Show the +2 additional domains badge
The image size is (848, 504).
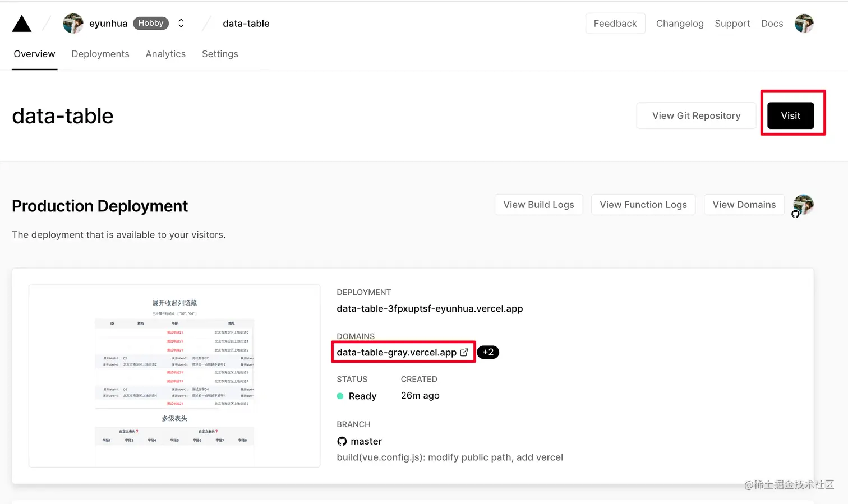click(x=488, y=352)
